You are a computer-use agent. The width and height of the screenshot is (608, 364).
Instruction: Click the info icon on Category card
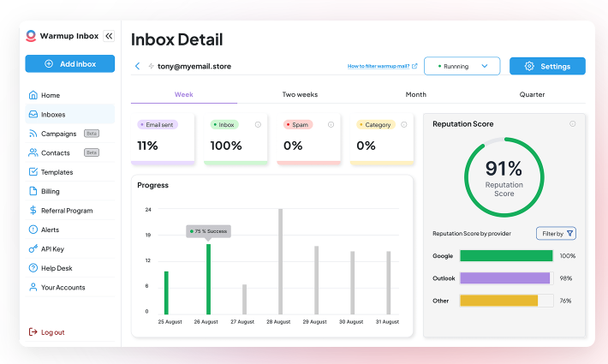(403, 124)
